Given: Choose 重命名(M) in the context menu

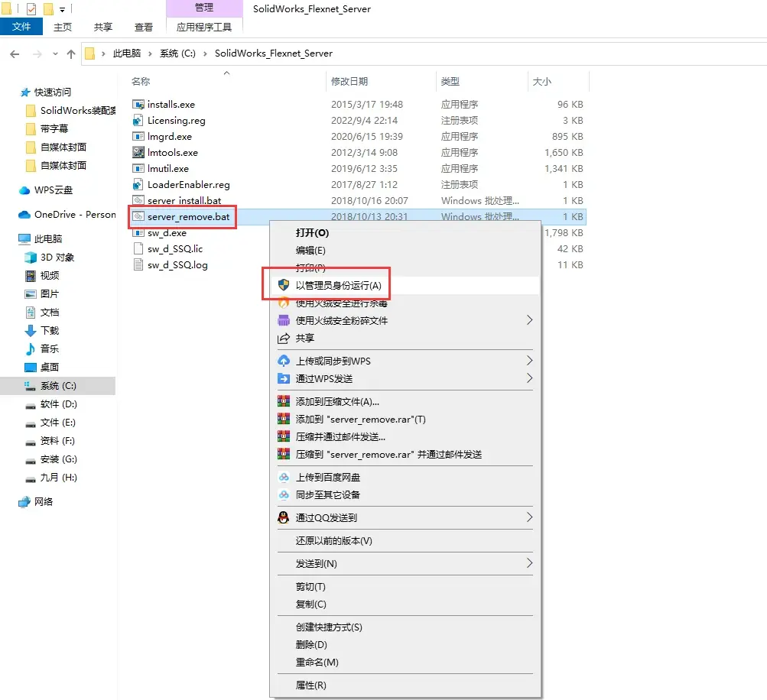Looking at the screenshot, I should coord(317,663).
